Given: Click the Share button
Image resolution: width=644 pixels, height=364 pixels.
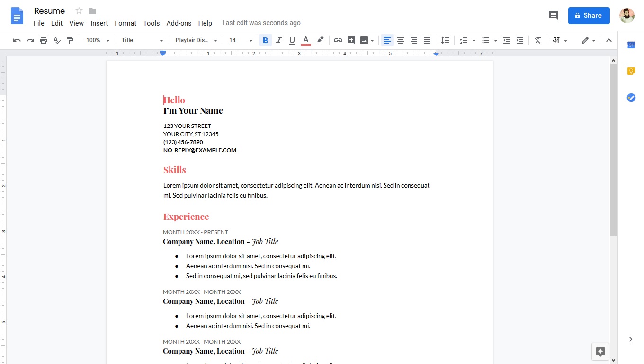Looking at the screenshot, I should pos(589,16).
